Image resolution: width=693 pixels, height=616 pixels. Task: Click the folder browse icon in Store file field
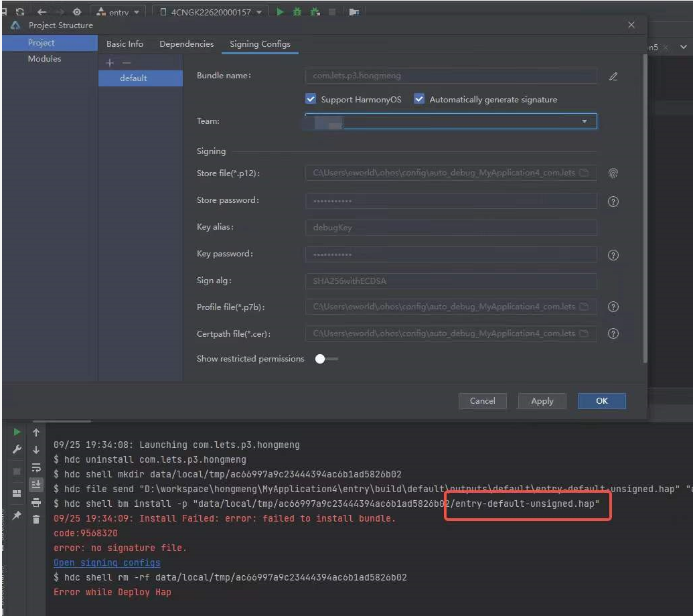(584, 173)
